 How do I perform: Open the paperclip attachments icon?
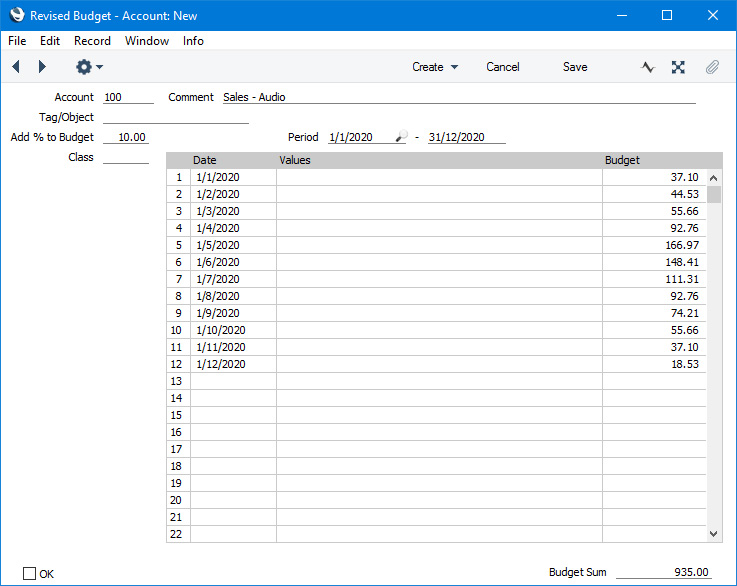point(712,67)
